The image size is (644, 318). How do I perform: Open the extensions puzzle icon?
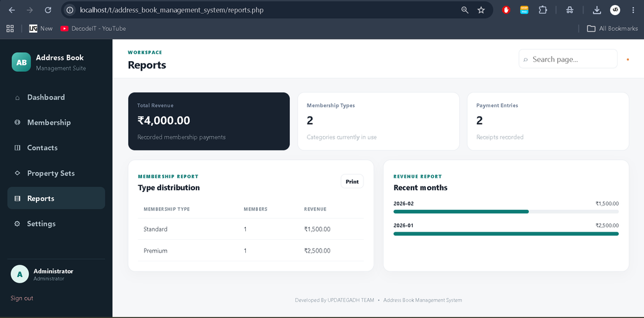pos(543,10)
